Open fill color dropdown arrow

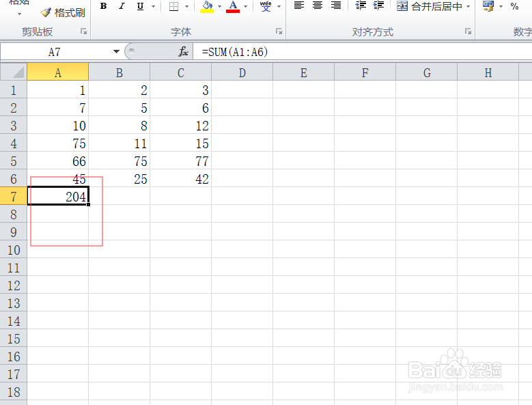click(219, 6)
